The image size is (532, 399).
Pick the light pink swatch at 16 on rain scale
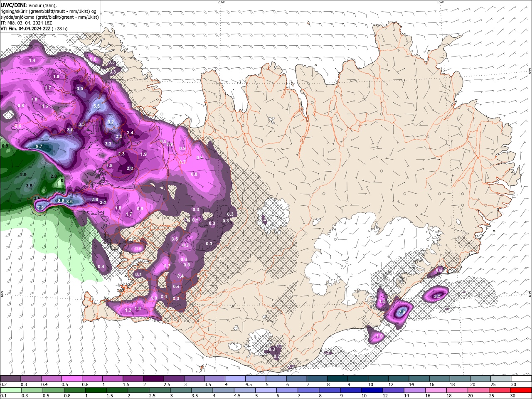[x=436, y=390]
